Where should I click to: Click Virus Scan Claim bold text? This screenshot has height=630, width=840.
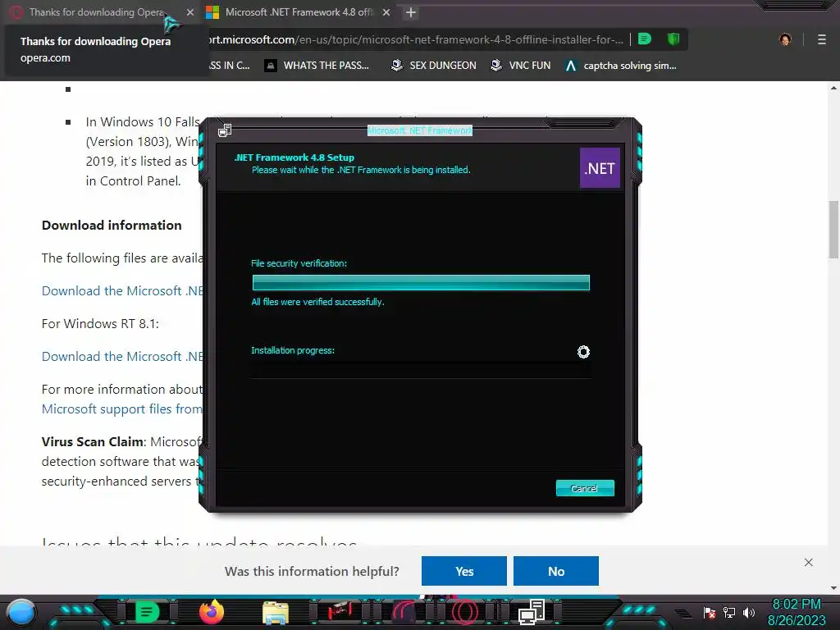pos(94,441)
